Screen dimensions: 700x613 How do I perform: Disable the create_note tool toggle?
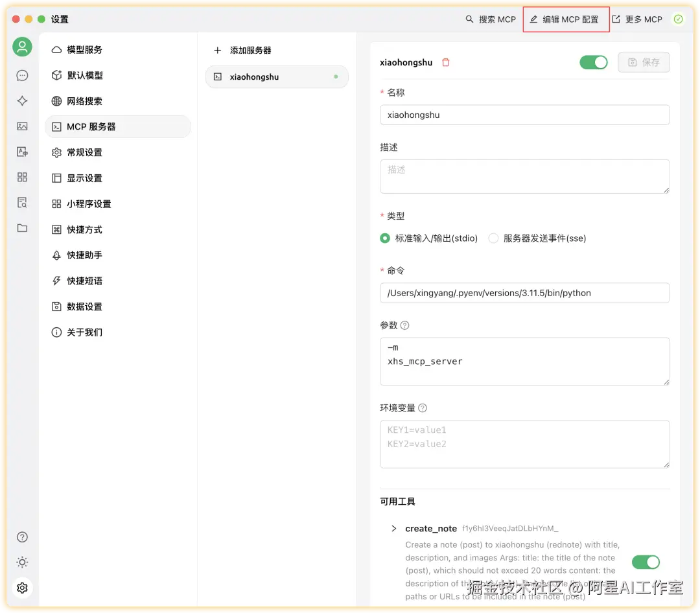[x=646, y=562]
